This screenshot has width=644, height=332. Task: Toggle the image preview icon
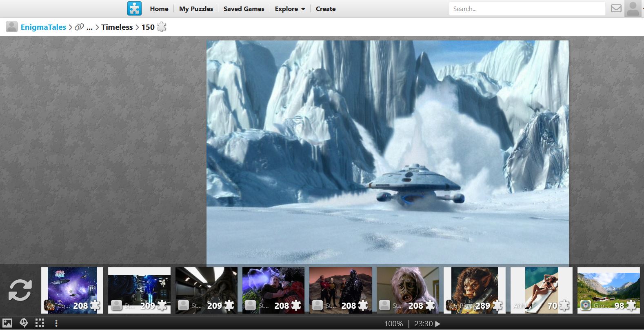[7, 323]
